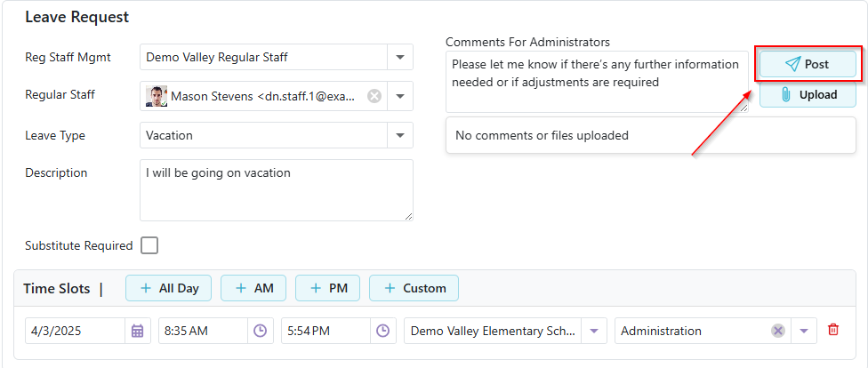
Task: Clear the Administration selection
Action: click(x=778, y=331)
